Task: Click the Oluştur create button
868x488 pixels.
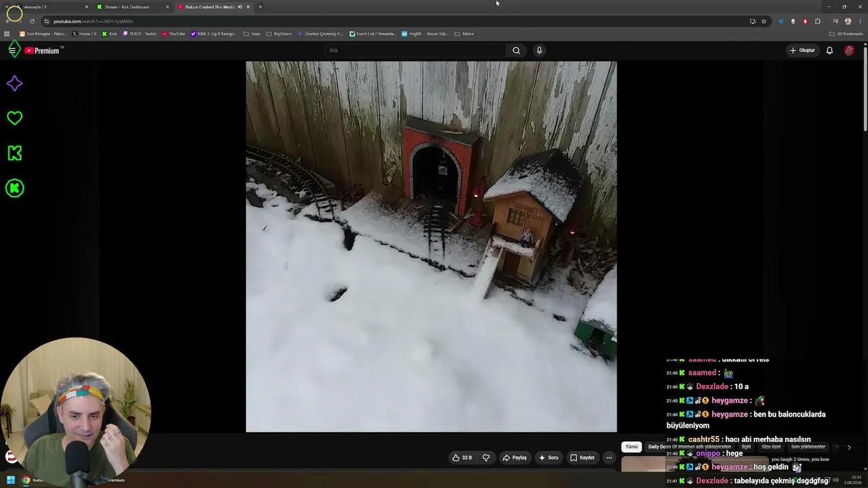Action: click(x=802, y=50)
